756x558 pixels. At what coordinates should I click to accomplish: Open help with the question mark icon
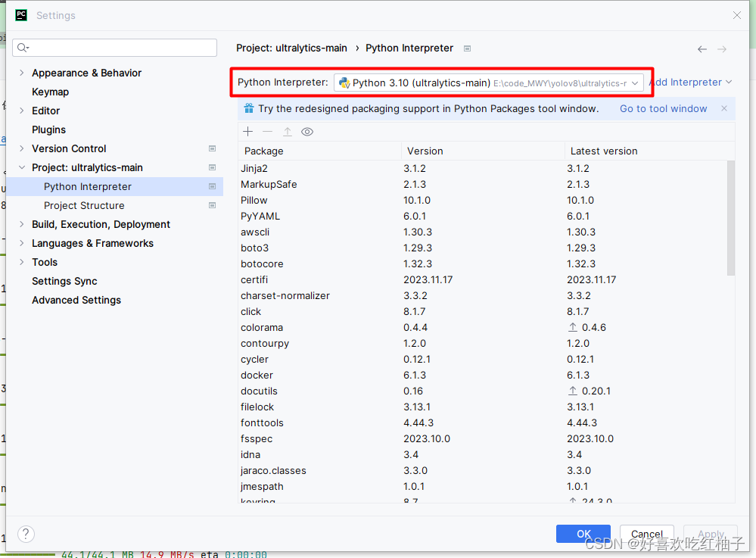click(26, 534)
